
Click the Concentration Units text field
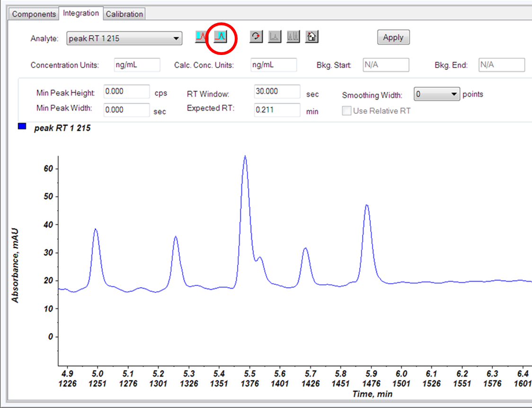coord(137,65)
